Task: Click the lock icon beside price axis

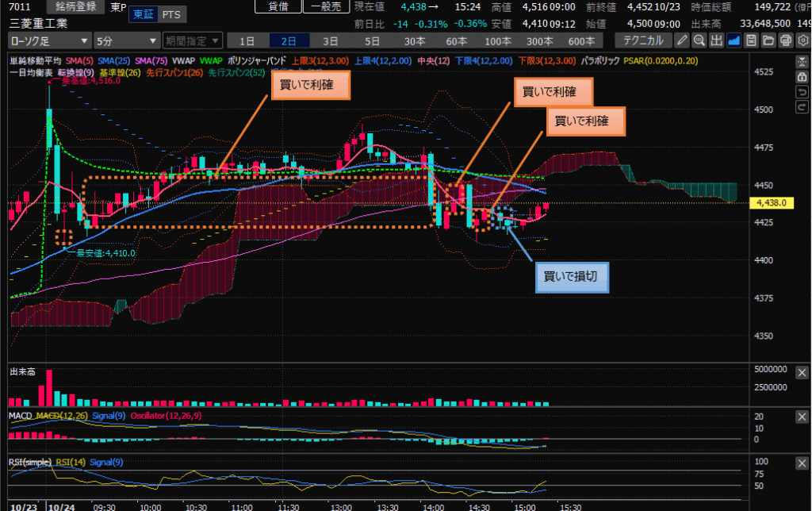Action: point(802,75)
